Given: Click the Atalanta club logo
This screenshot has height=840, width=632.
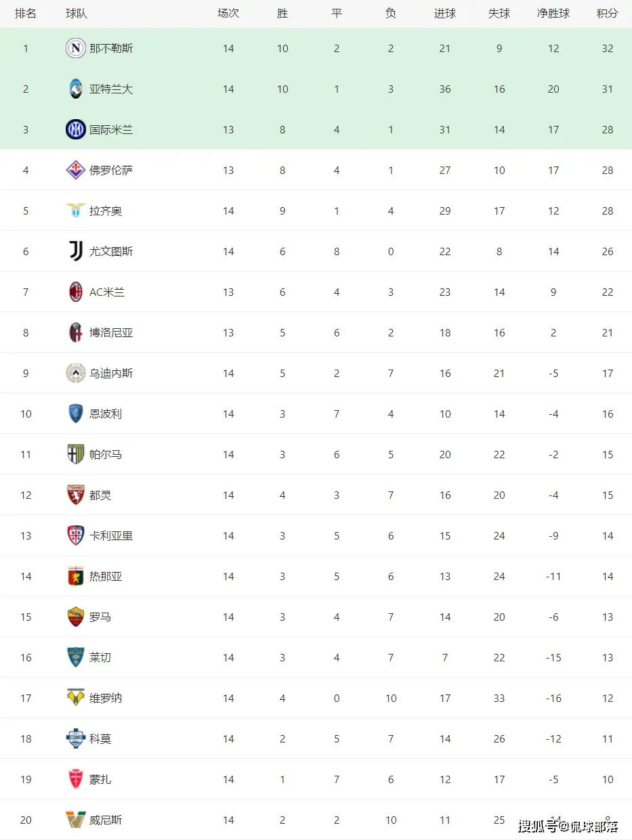Looking at the screenshot, I should [76, 89].
